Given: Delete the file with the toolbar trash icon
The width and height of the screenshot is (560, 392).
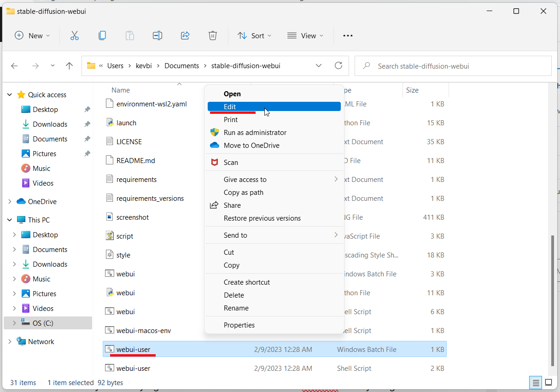Looking at the screenshot, I should 212,35.
